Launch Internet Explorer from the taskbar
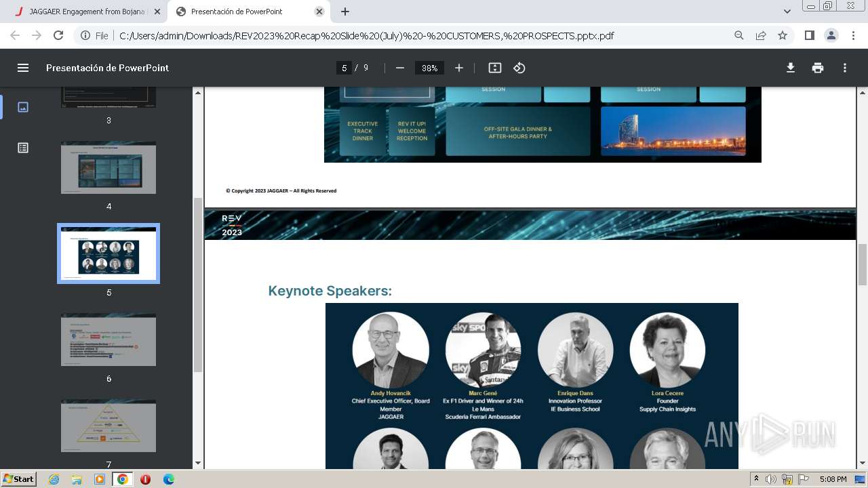 point(54,479)
